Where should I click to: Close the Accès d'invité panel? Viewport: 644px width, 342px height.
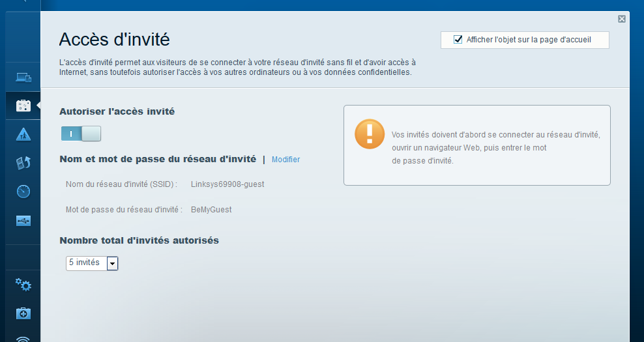(622, 20)
